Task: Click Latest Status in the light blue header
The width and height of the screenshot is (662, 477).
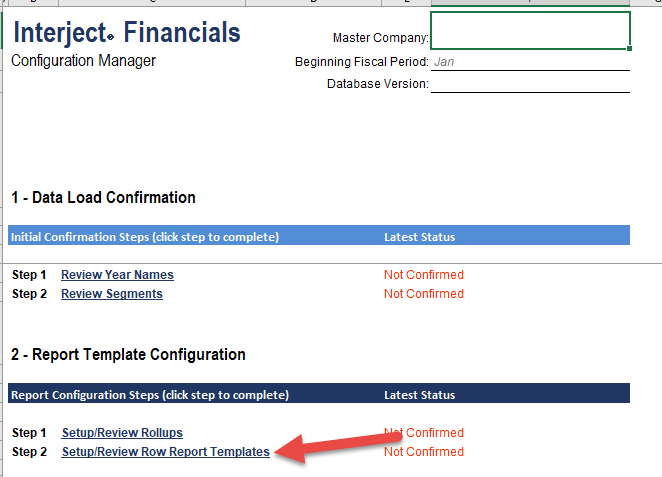Action: [420, 237]
